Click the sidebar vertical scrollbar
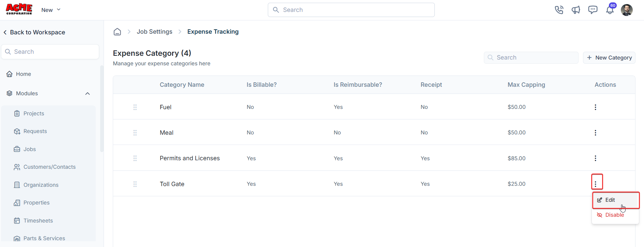644x247 pixels. click(x=102, y=109)
